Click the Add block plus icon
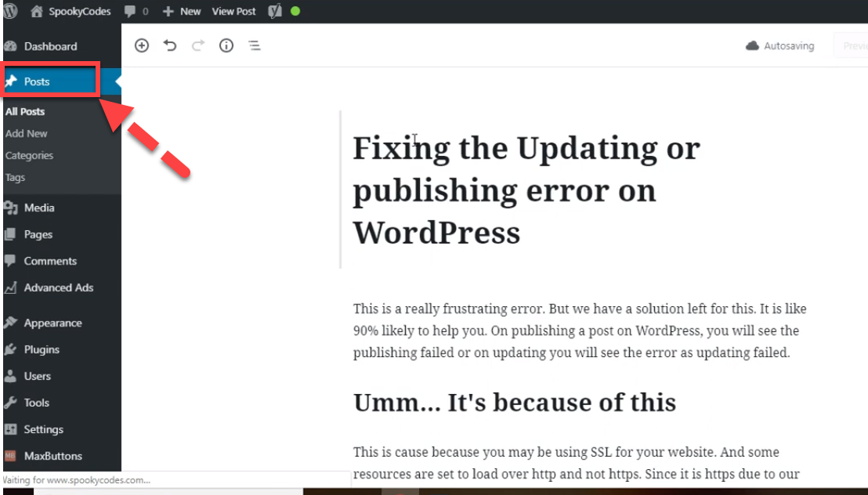 142,45
